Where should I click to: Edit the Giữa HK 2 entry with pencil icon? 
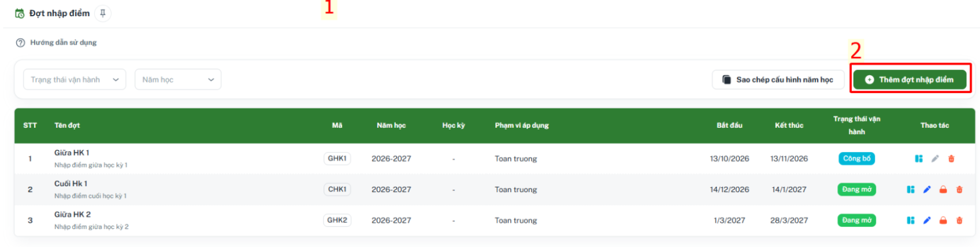(x=927, y=220)
